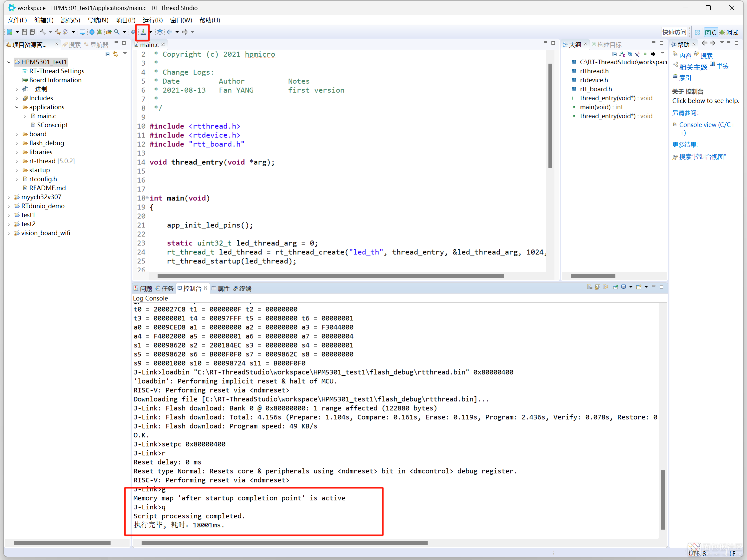The width and height of the screenshot is (747, 560).
Task: Click the a-z Sort icon in outline
Action: (622, 54)
